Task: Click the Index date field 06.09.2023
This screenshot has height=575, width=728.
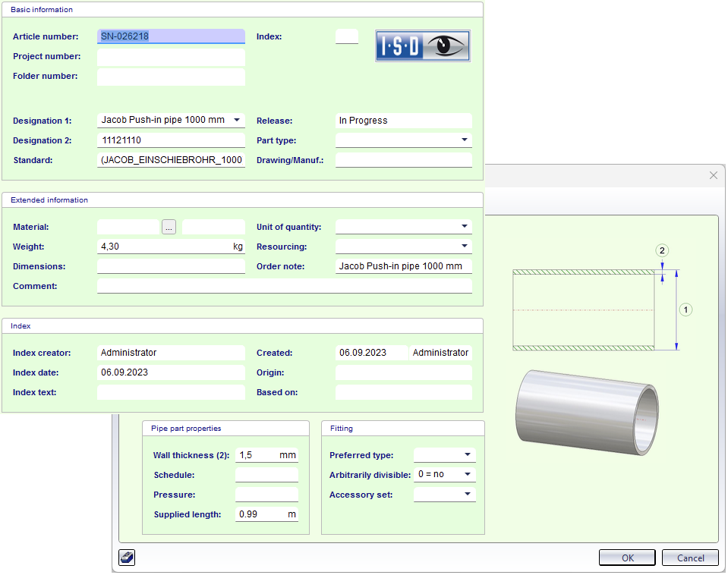Action: [x=171, y=372]
